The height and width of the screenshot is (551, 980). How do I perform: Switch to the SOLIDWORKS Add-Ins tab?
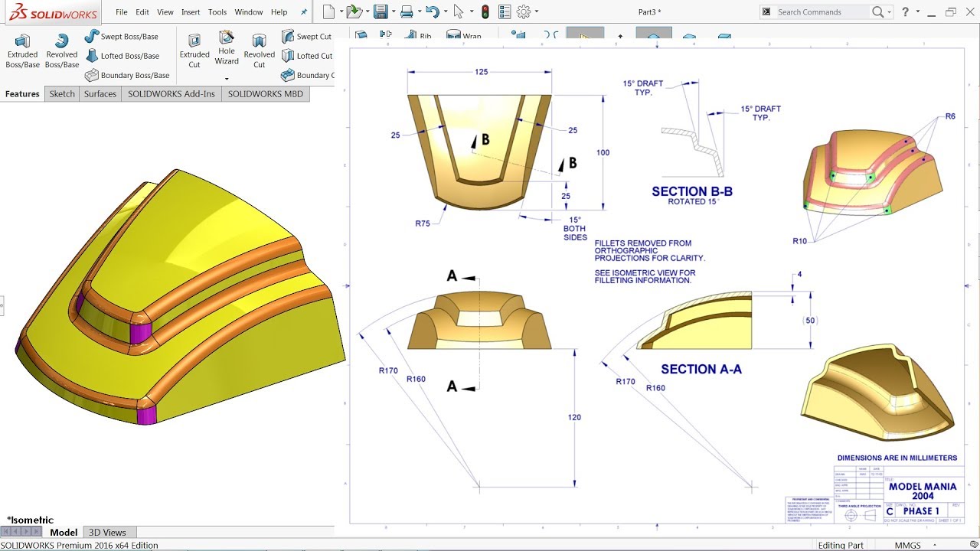pyautogui.click(x=171, y=94)
